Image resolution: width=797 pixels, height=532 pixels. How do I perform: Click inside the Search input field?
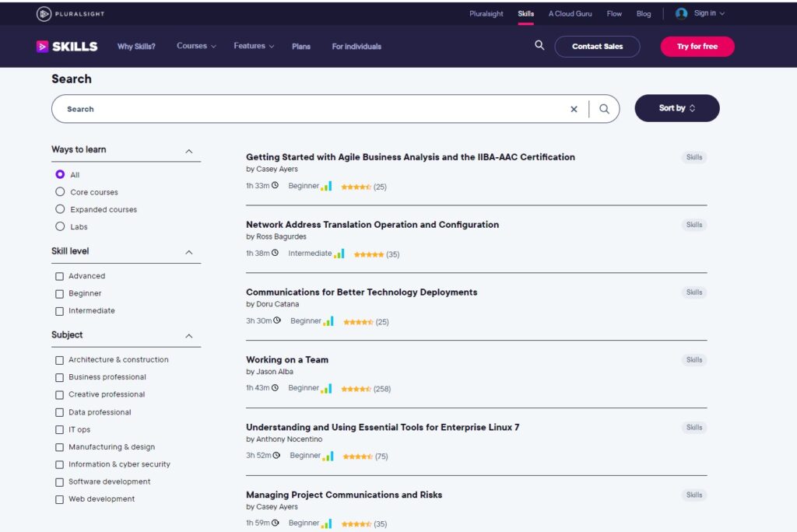(x=311, y=110)
